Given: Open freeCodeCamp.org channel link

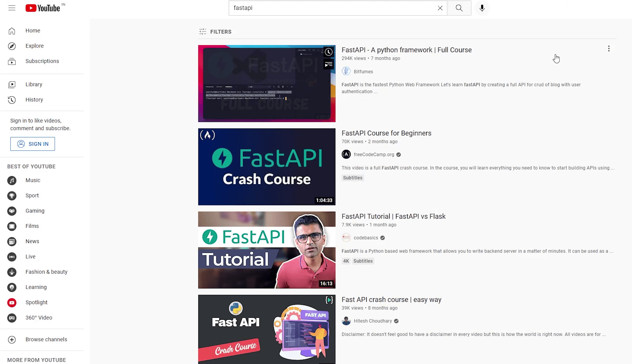Looking at the screenshot, I should (374, 154).
